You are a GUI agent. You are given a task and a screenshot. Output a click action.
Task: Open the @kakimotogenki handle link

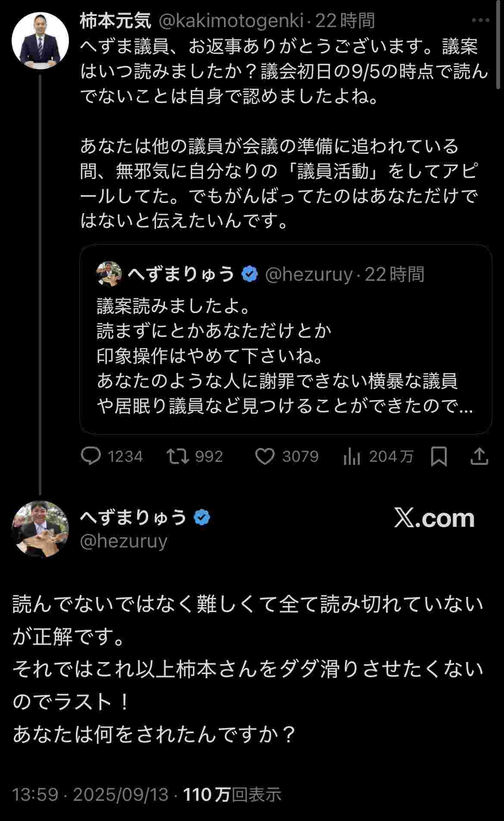[x=231, y=21]
